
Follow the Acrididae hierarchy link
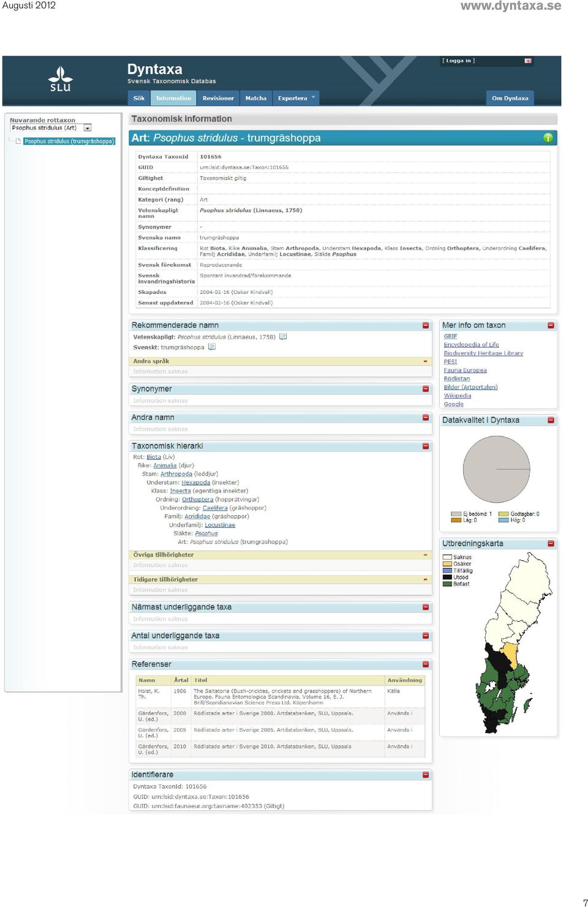[197, 517]
